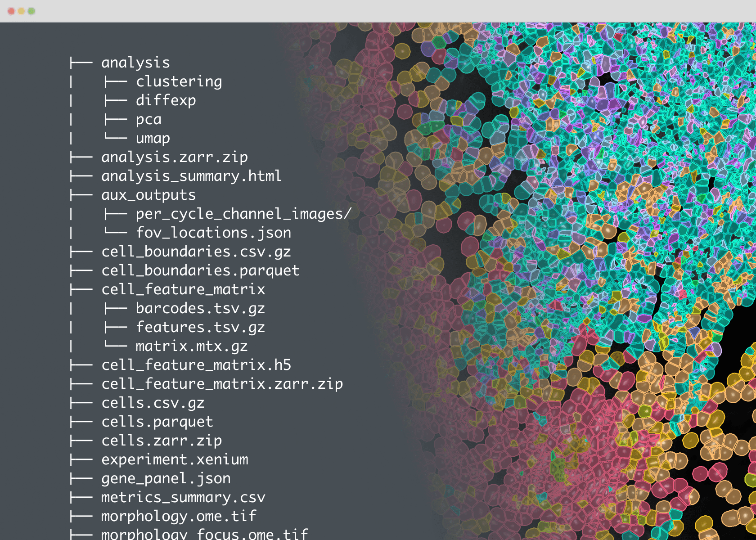Click the yellow minimize window dot
The width and height of the screenshot is (756, 540).
point(21,11)
